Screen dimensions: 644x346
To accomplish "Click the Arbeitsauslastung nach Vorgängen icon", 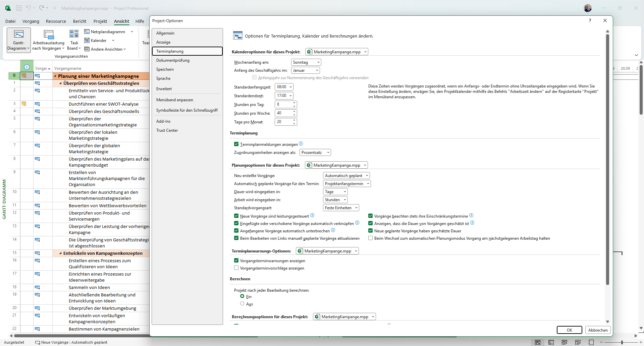I will pyautogui.click(x=49, y=34).
